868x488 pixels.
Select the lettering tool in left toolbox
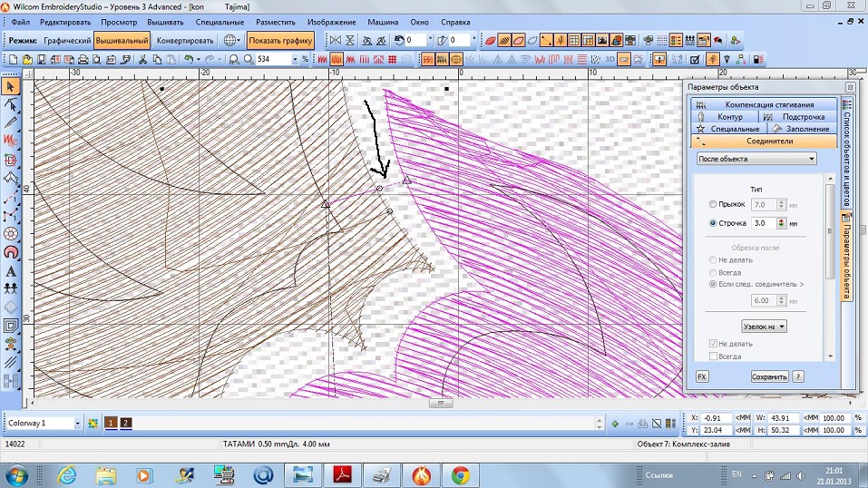(x=11, y=270)
